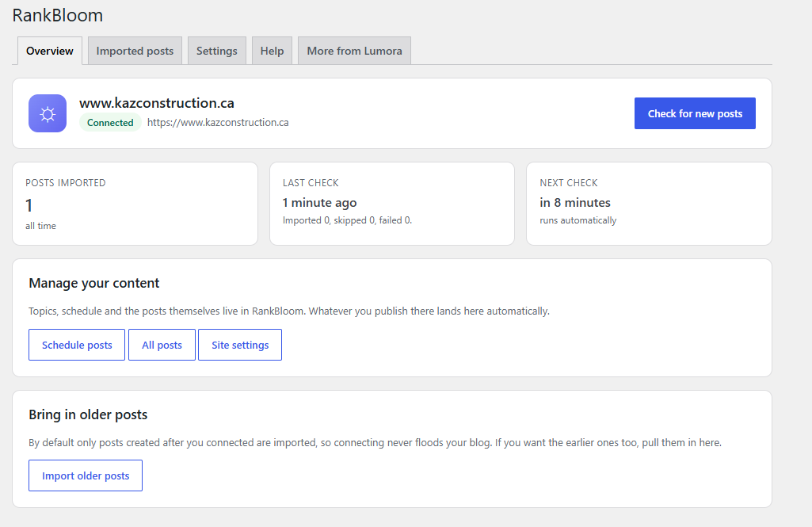Image resolution: width=812 pixels, height=527 pixels.
Task: Click the All posts button
Action: pos(162,345)
